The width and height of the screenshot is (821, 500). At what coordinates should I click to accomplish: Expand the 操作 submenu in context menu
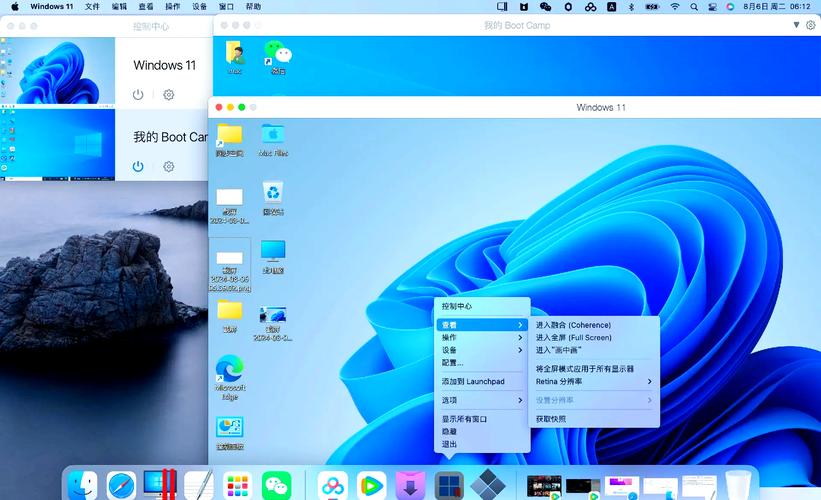(x=482, y=337)
